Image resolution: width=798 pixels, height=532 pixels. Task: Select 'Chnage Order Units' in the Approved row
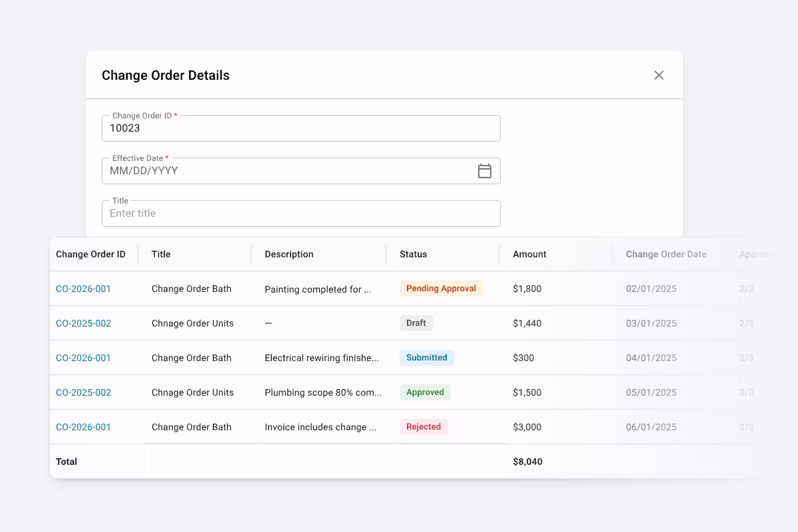click(193, 392)
